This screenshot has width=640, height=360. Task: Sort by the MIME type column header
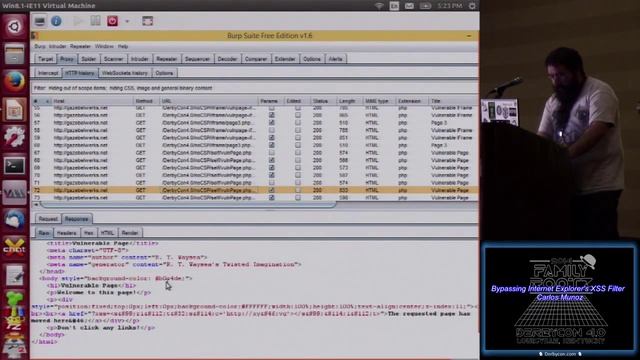click(379, 101)
